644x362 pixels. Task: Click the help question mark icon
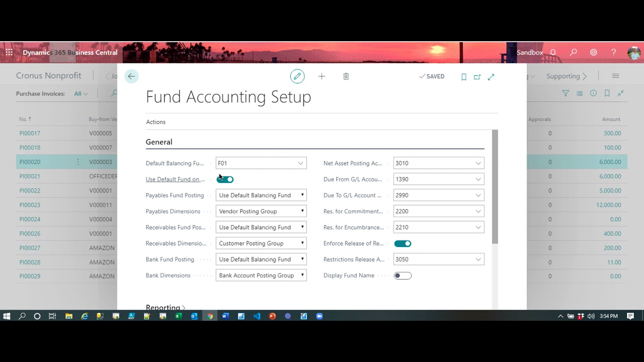coord(614,52)
